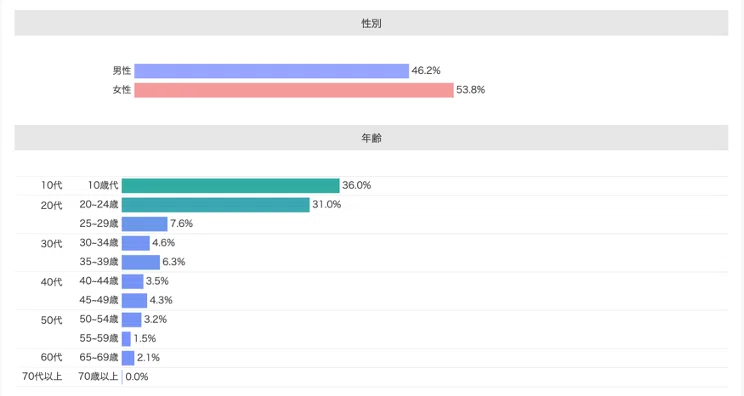This screenshot has height=396, width=744.
Task: Select the teal 20~24歳 bar
Action: click(215, 205)
